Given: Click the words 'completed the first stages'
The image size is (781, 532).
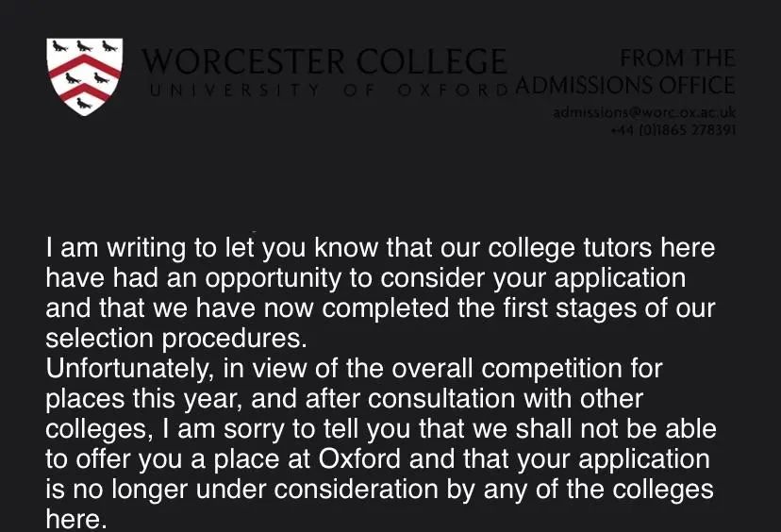Looking at the screenshot, I should coord(478,308).
